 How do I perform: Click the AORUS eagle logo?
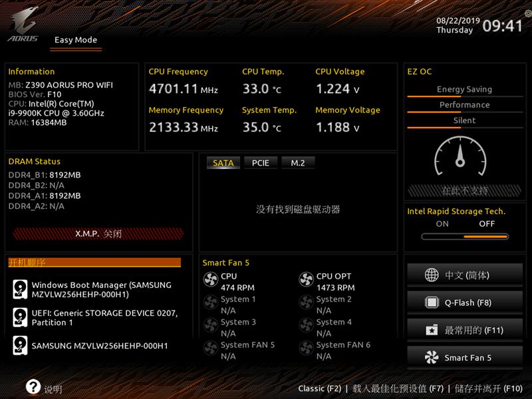pyautogui.click(x=23, y=25)
